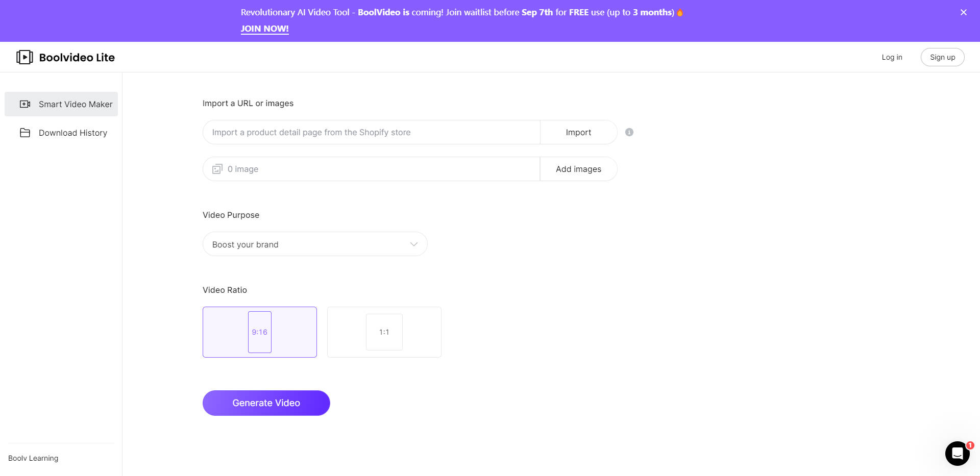Image resolution: width=980 pixels, height=476 pixels.
Task: Click the Import button
Action: (578, 132)
